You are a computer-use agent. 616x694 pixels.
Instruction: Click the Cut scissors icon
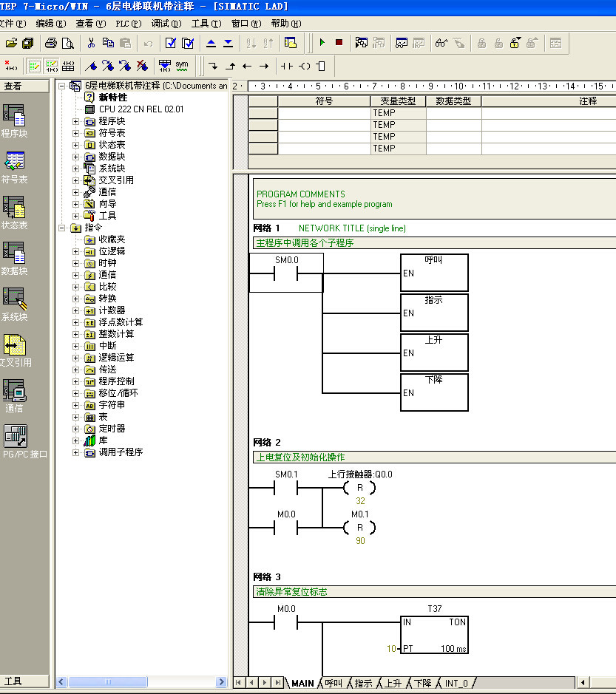pos(91,43)
